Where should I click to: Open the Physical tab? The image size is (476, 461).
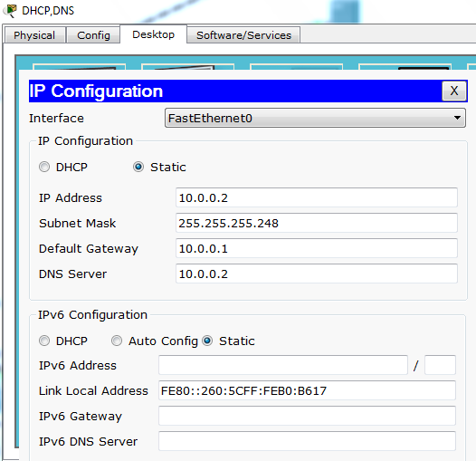[x=34, y=35]
